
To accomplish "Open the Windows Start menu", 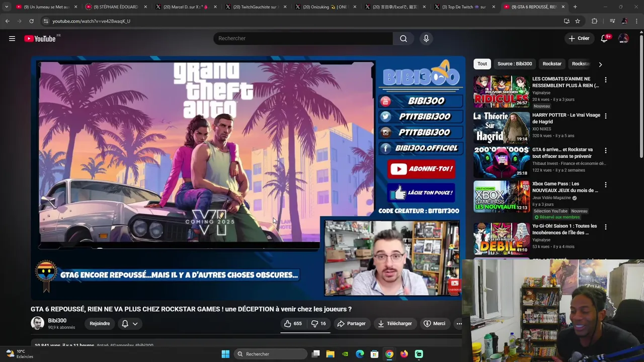I will coord(225,354).
